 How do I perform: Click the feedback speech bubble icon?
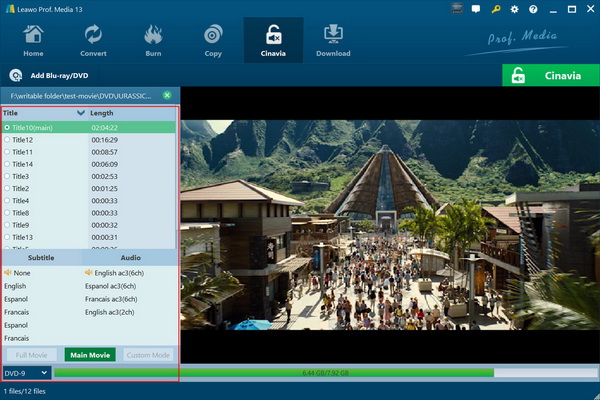476,9
